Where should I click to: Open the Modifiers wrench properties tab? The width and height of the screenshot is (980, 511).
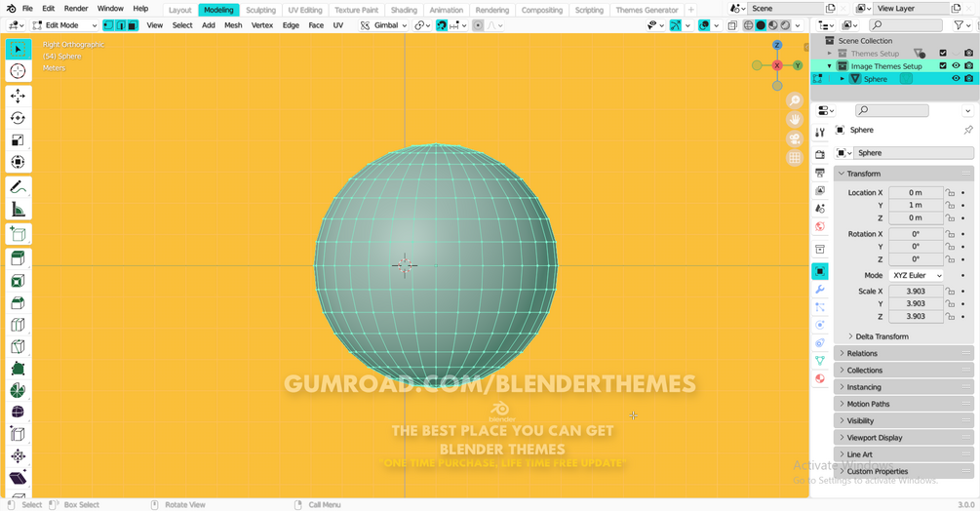(x=820, y=290)
